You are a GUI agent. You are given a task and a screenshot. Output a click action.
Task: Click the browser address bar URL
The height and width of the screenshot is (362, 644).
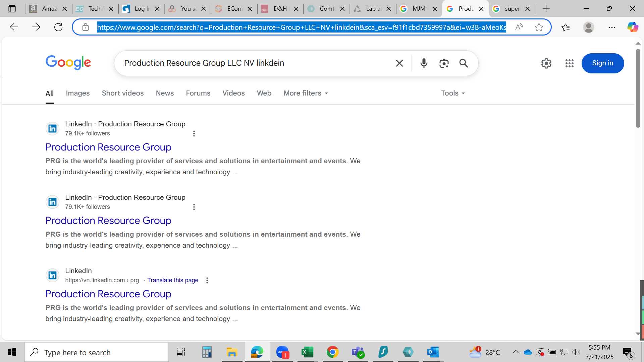tap(302, 27)
